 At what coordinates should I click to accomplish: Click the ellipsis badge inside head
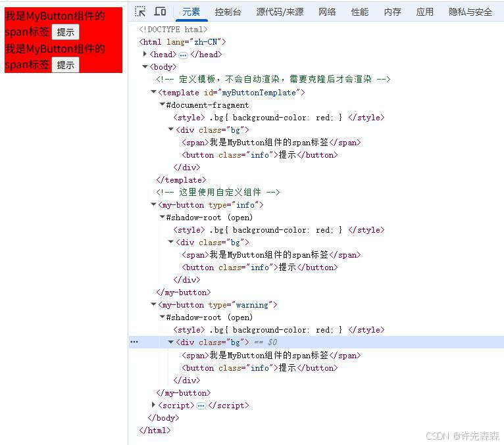point(183,55)
